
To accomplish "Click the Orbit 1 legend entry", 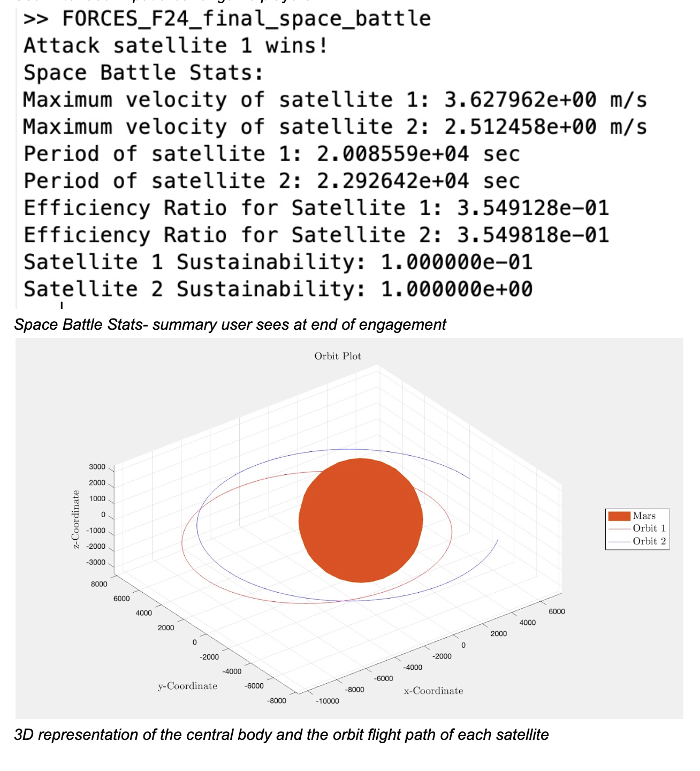I will tap(649, 528).
